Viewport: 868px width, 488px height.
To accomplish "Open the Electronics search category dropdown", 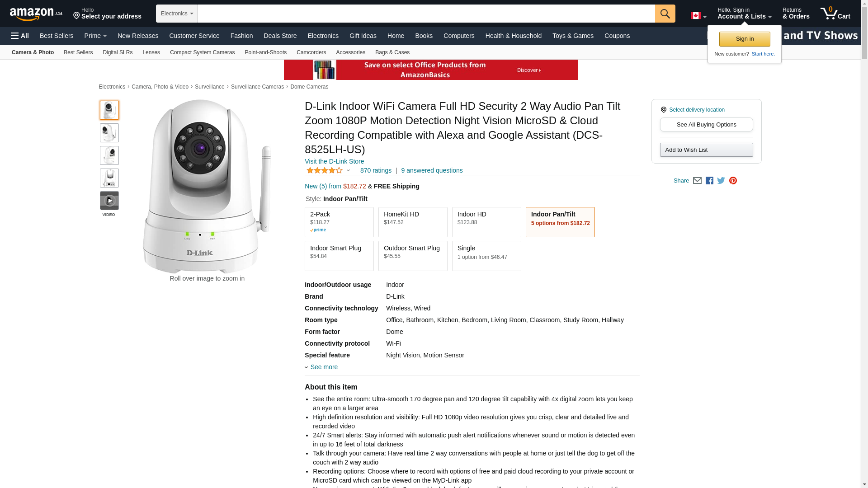I will pos(177,14).
